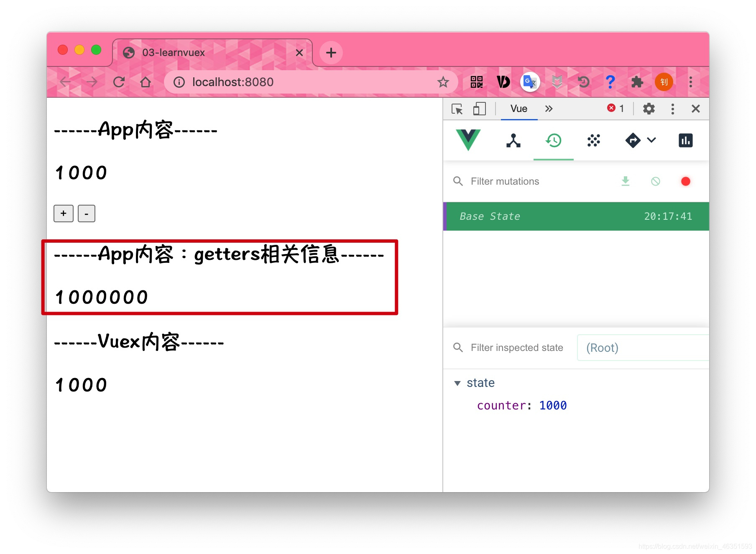Activate the inspect element picker
This screenshot has width=756, height=554.
[457, 109]
